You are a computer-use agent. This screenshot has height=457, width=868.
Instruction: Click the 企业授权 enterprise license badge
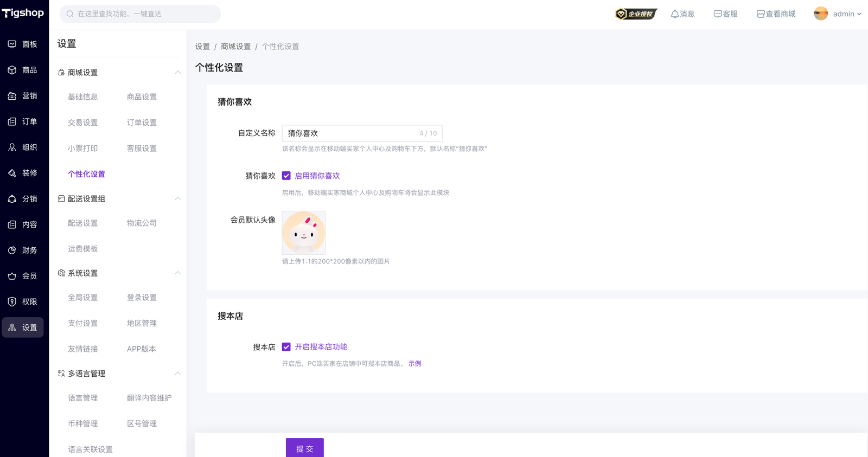point(636,14)
